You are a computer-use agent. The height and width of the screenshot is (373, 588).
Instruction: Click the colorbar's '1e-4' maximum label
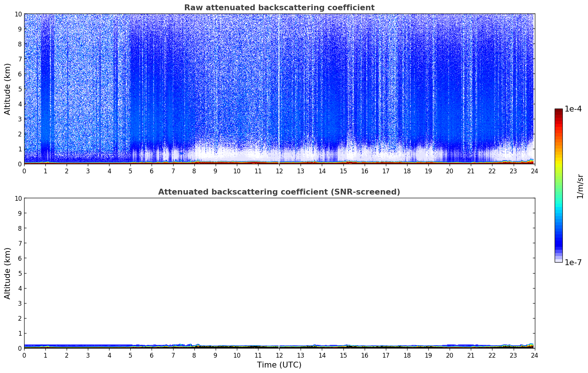[573, 109]
